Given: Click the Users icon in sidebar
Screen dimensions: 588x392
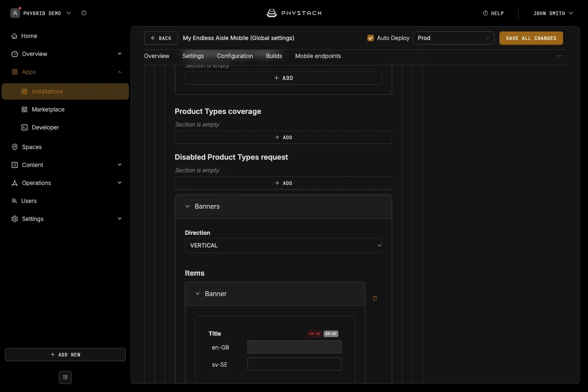Looking at the screenshot, I should (x=14, y=201).
